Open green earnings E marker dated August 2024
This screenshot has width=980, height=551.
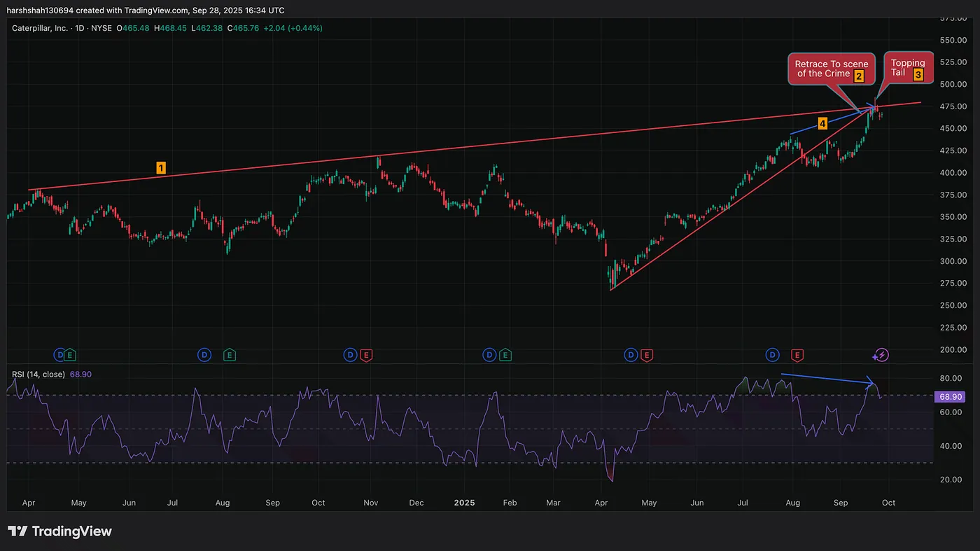229,355
